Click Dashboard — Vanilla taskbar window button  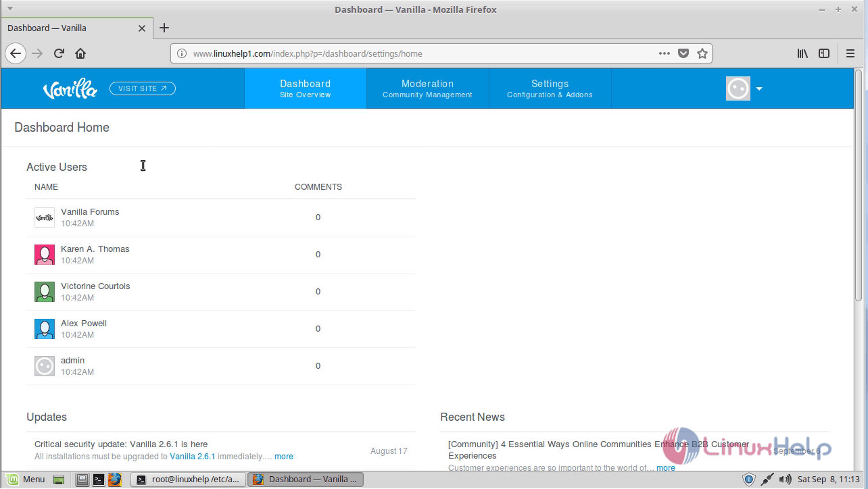[x=306, y=480]
